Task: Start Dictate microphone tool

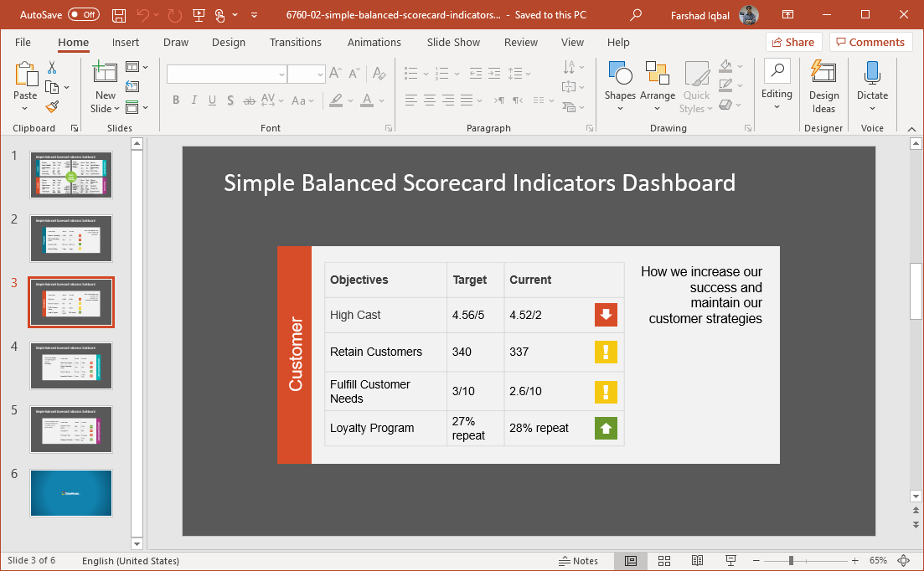Action: click(872, 87)
